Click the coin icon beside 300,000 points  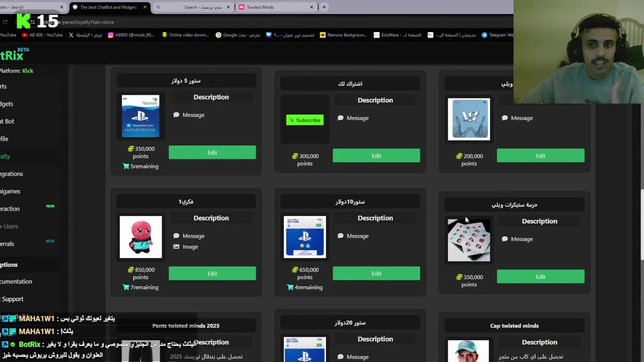(295, 156)
